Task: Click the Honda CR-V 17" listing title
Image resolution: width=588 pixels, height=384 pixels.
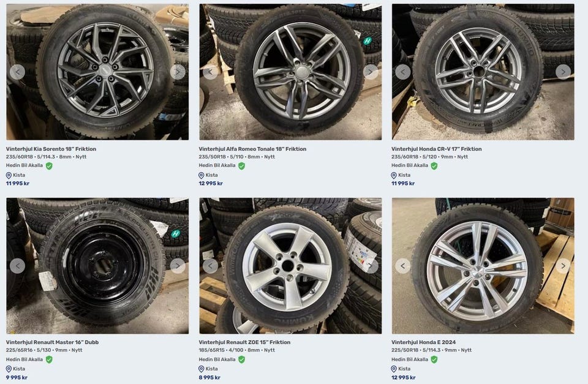Action: pos(436,149)
